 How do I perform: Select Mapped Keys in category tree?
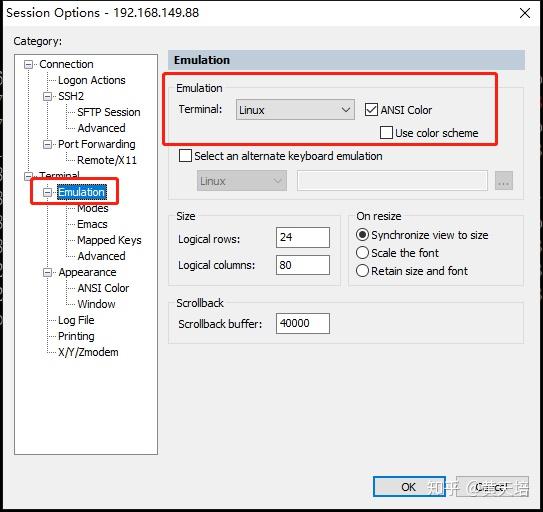[109, 240]
